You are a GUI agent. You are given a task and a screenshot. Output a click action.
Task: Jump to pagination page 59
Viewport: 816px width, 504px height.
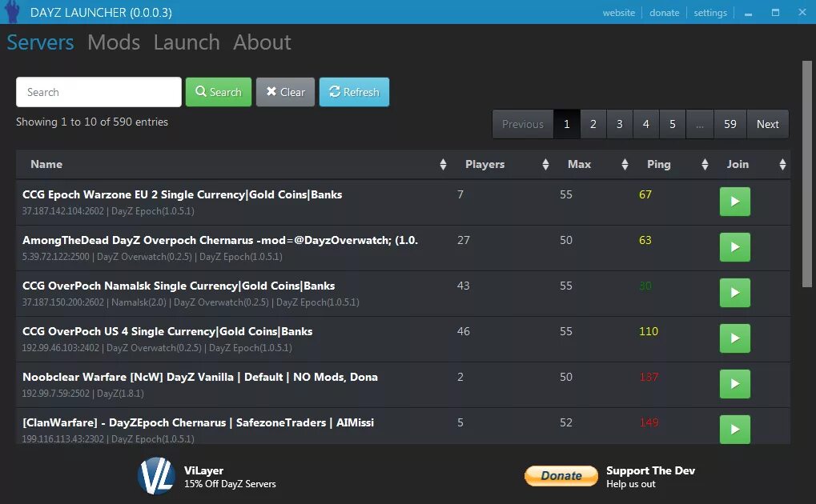coord(730,124)
